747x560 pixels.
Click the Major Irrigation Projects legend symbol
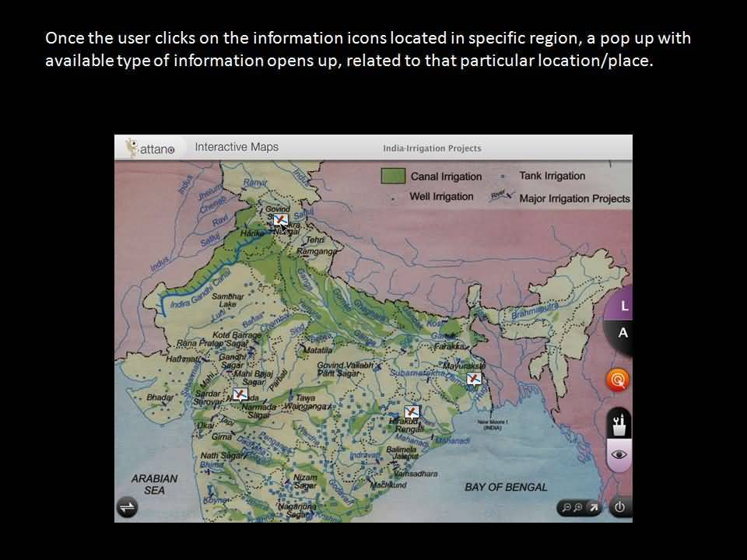point(502,198)
